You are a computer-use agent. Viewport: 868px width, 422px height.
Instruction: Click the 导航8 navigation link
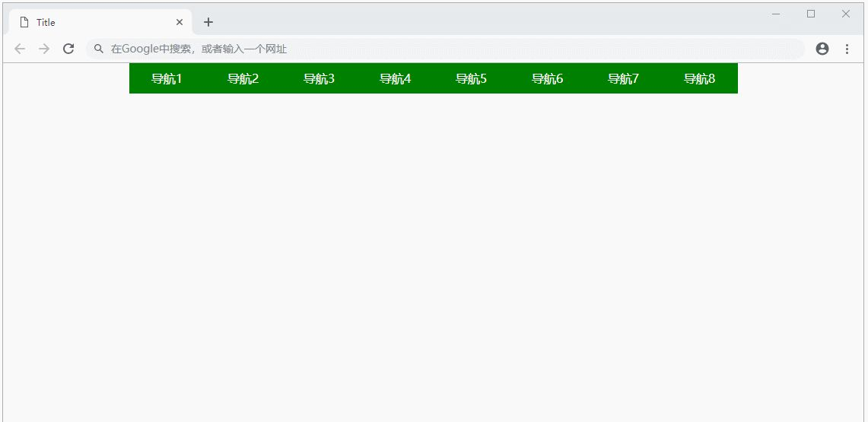click(699, 79)
